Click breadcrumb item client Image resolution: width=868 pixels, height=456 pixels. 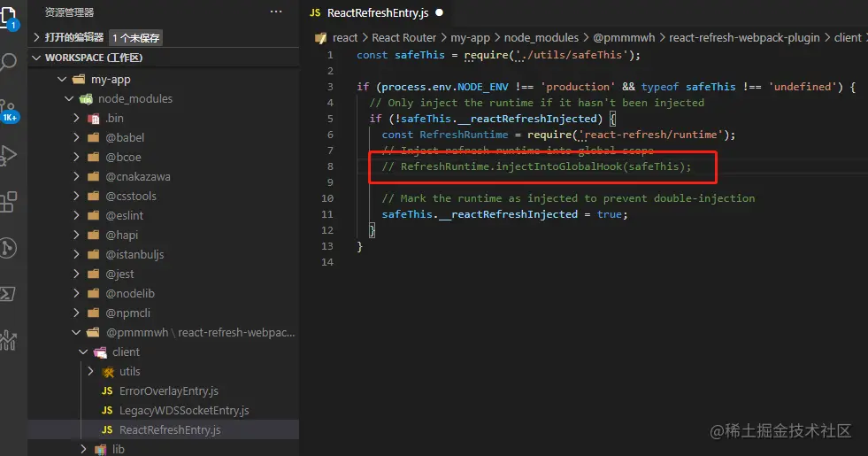[x=848, y=38]
